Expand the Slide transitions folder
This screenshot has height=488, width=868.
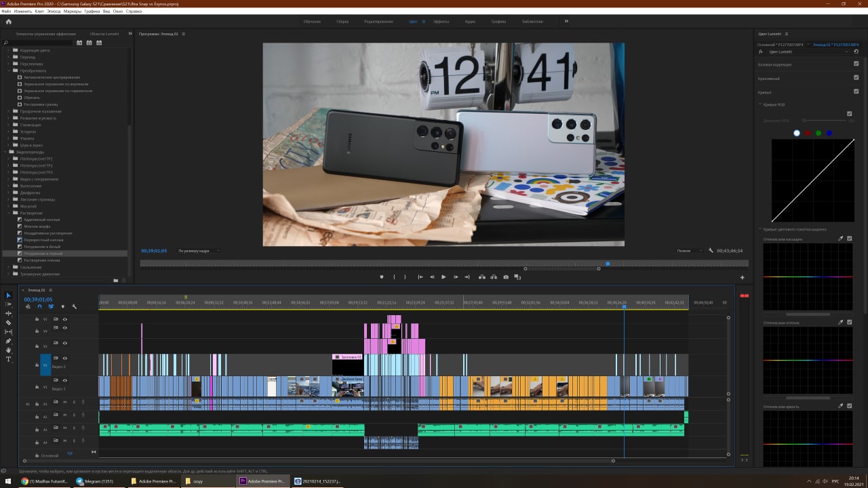tap(9, 267)
